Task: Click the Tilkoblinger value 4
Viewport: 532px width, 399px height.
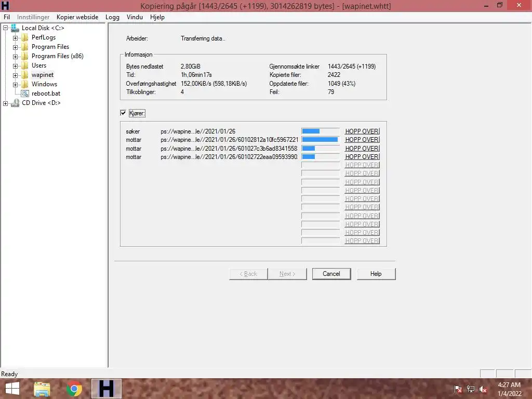Action: coord(182,92)
